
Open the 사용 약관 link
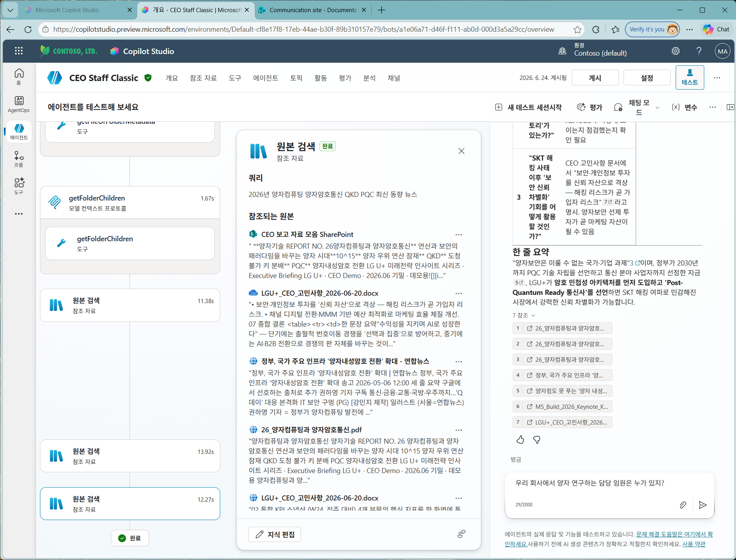[694, 544]
